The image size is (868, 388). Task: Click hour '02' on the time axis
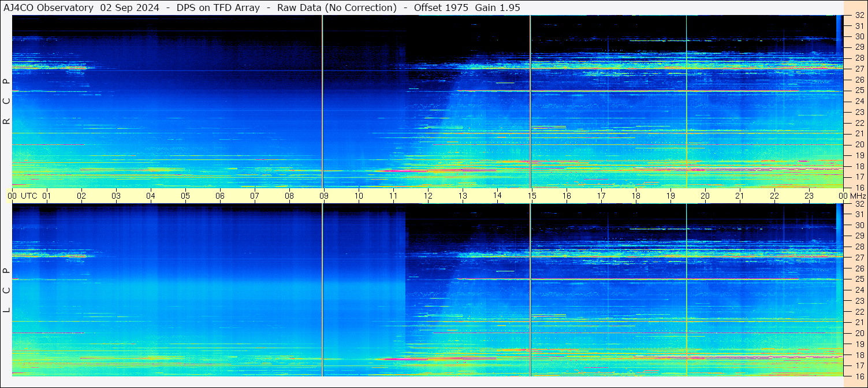tap(81, 196)
